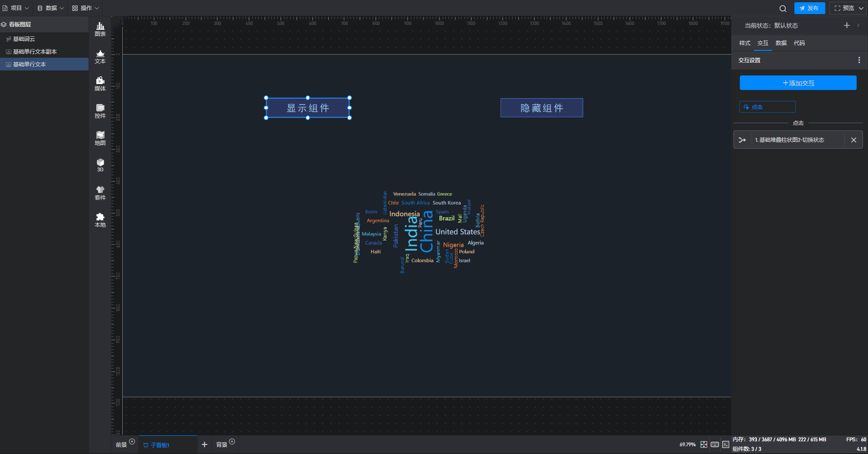Switch to the 代码 code tab

(x=799, y=43)
